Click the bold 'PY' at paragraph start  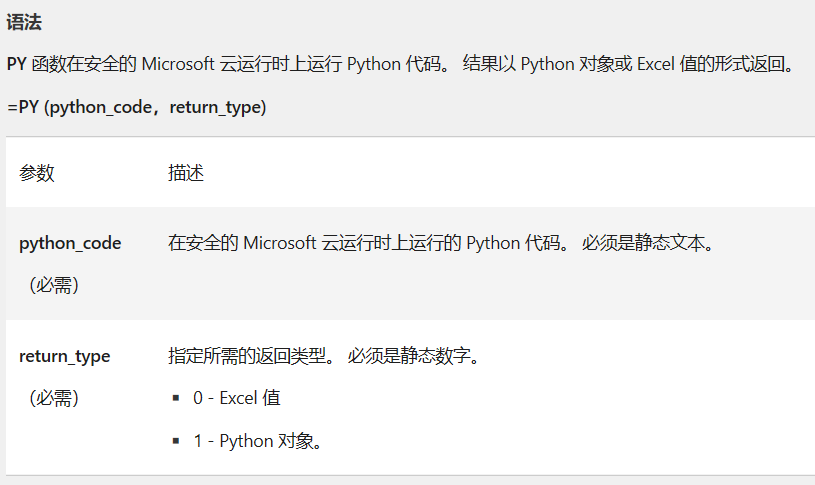17,64
